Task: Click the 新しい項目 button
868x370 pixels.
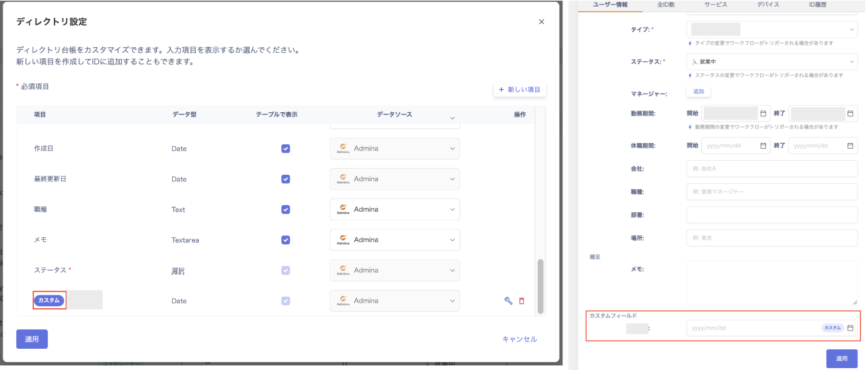Action: (520, 90)
